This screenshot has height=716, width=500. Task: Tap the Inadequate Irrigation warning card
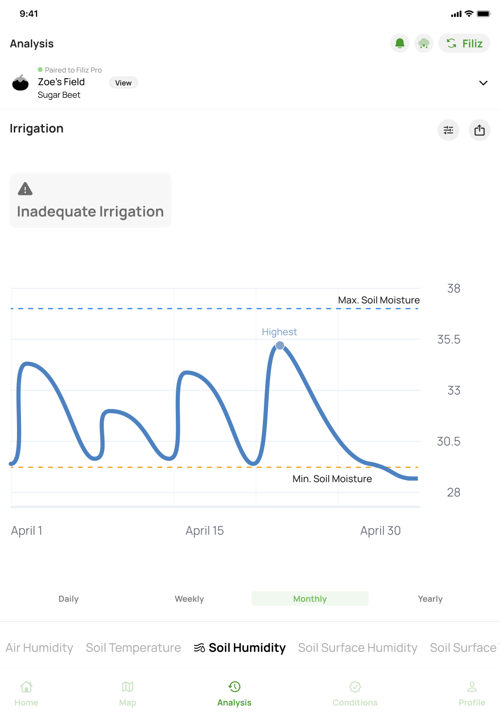point(90,200)
